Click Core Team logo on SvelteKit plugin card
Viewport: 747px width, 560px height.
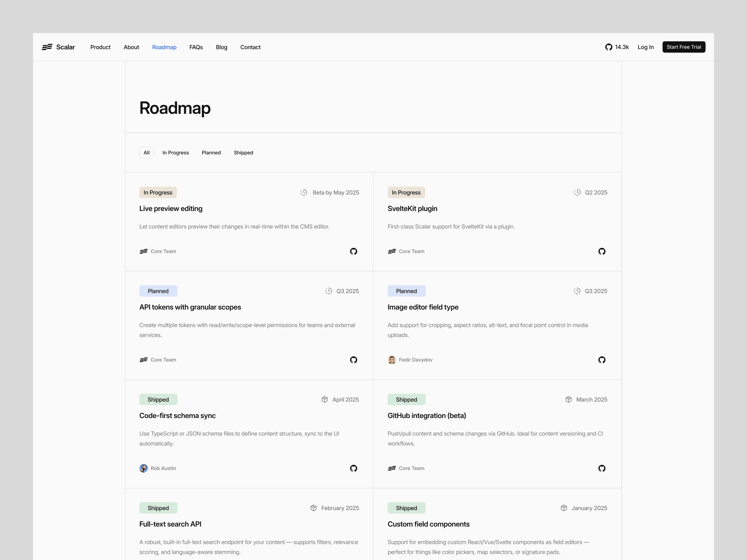[392, 251]
